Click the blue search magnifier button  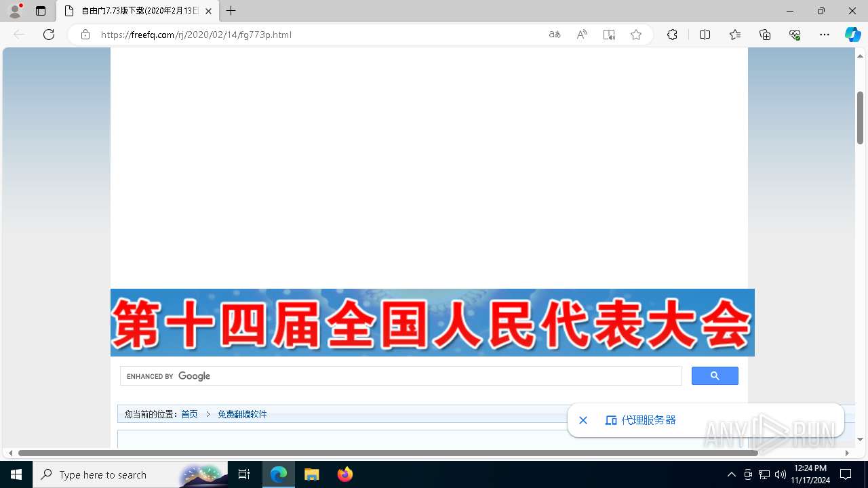coord(715,376)
